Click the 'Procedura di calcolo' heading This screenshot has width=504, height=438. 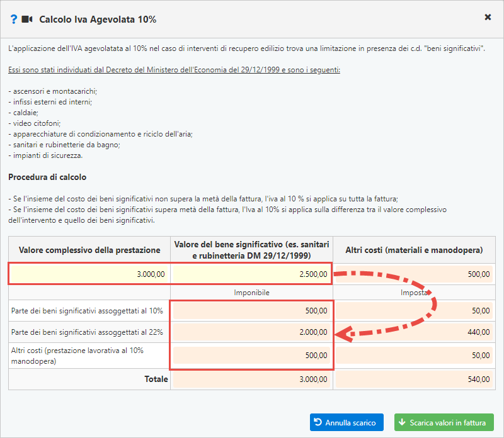(47, 177)
